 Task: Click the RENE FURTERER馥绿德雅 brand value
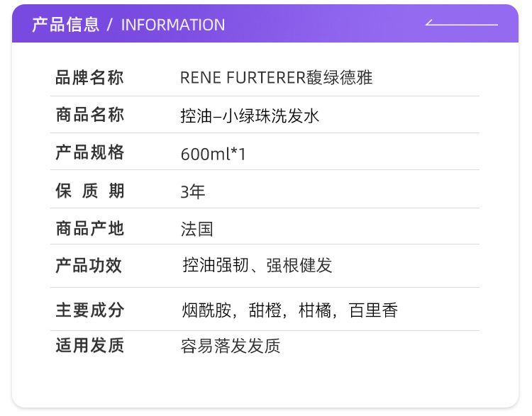276,78
